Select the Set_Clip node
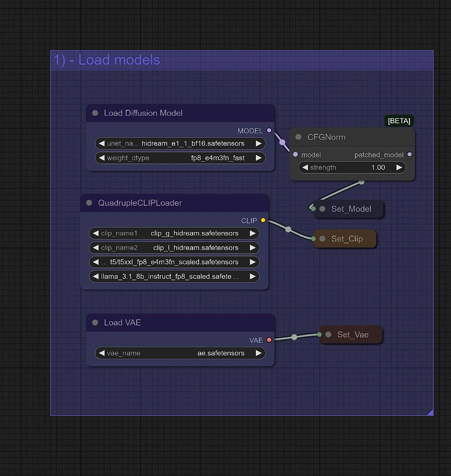 pyautogui.click(x=345, y=239)
